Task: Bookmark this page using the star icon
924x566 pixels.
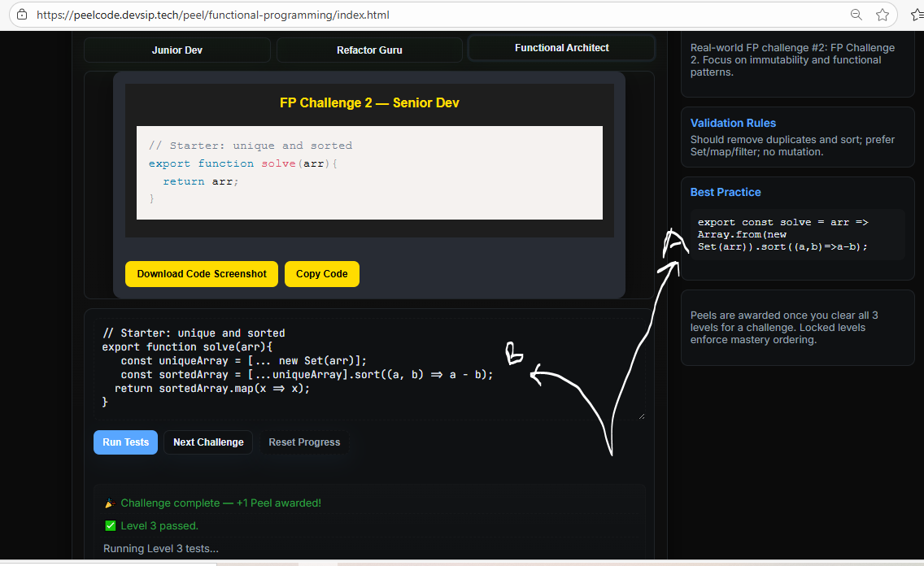Action: pyautogui.click(x=882, y=15)
